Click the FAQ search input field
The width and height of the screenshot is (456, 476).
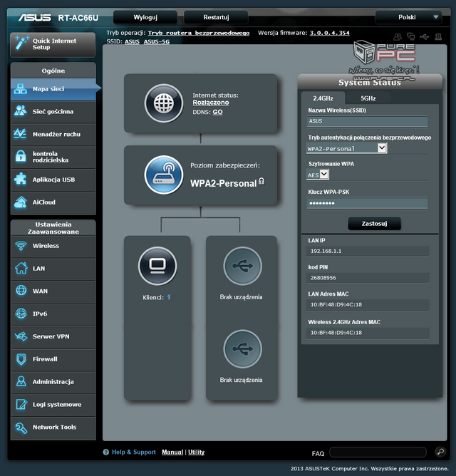378,452
